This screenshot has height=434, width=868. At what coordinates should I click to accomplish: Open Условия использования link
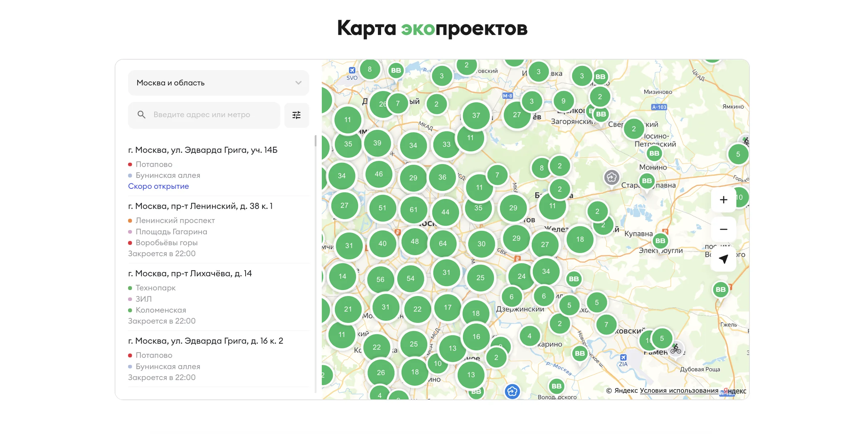[x=679, y=391]
